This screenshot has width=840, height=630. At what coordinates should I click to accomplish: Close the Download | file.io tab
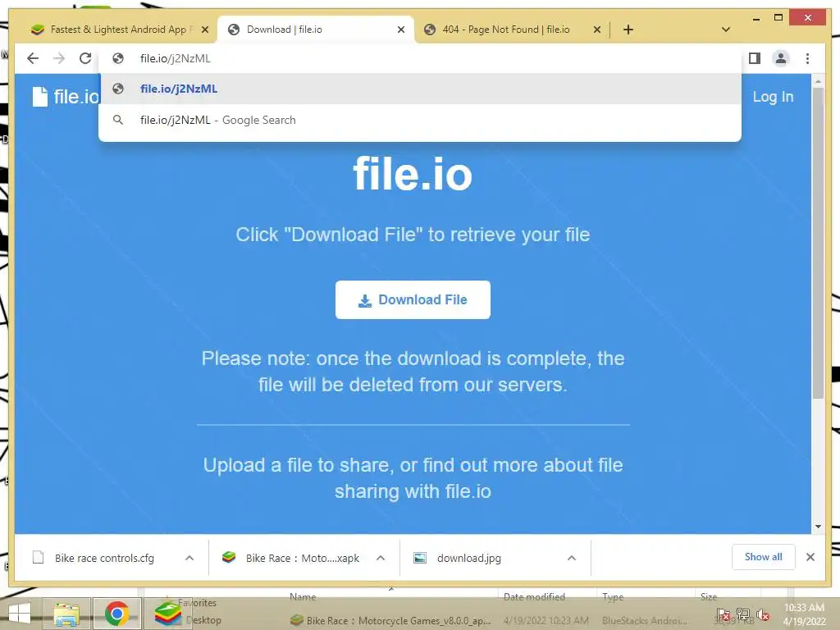[x=400, y=30]
